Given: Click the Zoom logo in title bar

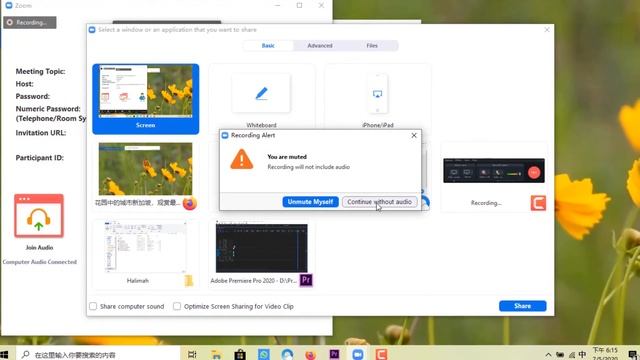Looking at the screenshot, I should point(8,5).
